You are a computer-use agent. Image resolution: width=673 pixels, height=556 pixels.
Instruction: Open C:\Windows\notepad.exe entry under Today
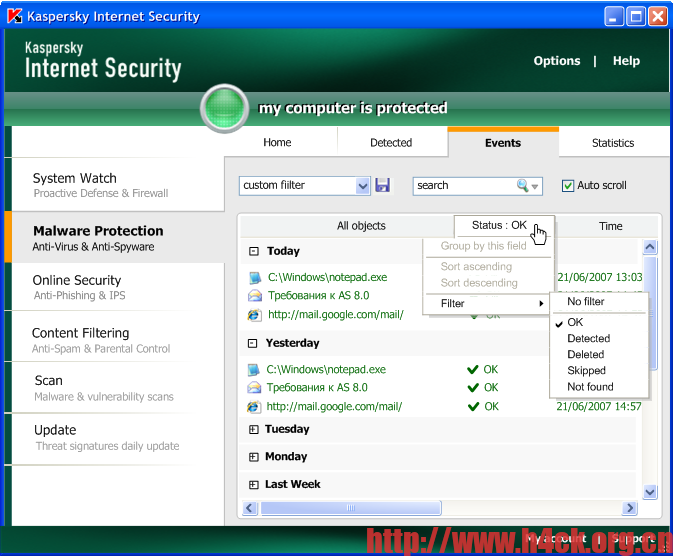tap(327, 277)
